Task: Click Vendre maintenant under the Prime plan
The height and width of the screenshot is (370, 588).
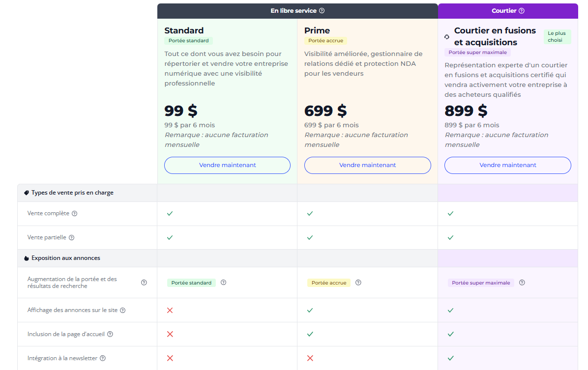Action: click(x=367, y=165)
